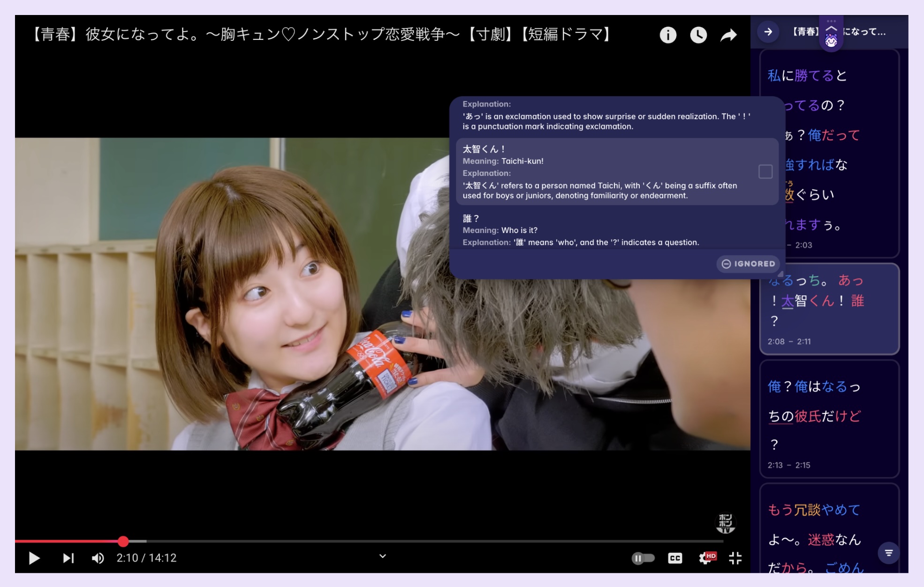Open the subtitle filter options icon
This screenshot has height=587, width=924.
(889, 553)
